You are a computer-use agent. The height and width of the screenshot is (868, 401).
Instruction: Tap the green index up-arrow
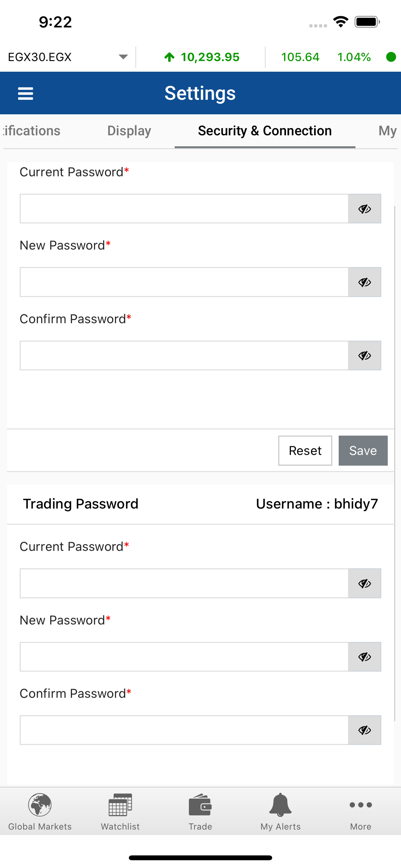(170, 57)
